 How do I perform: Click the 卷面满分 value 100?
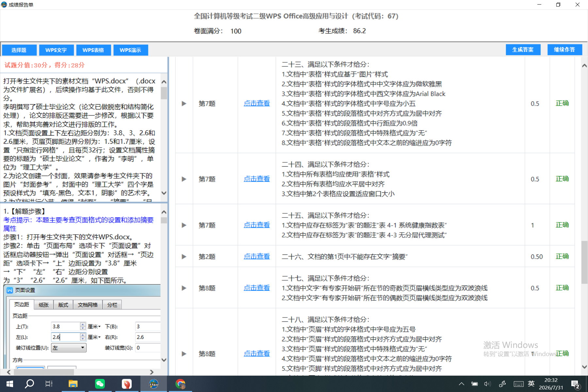[236, 31]
